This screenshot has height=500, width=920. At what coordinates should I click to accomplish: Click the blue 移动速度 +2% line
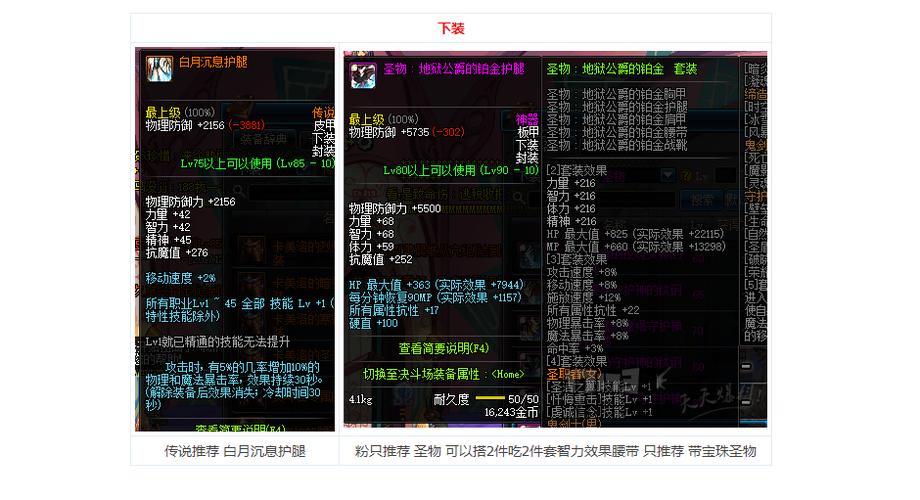(181, 278)
